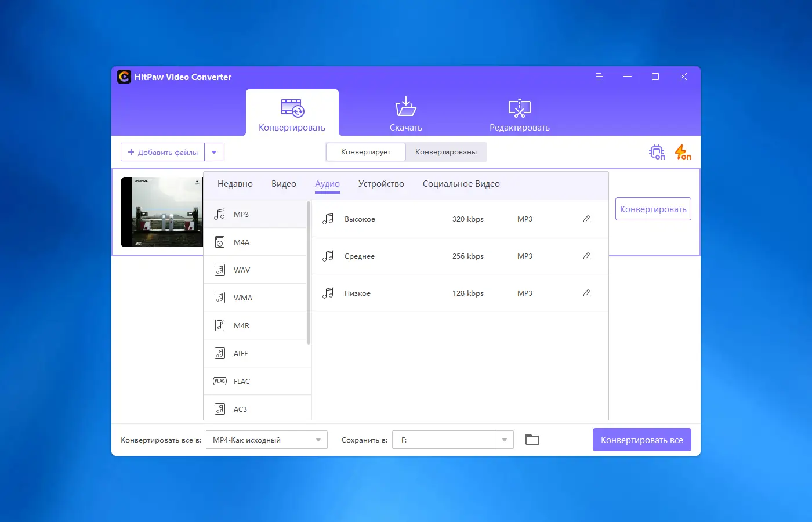
Task: Click the M4R format icon
Action: coord(220,325)
